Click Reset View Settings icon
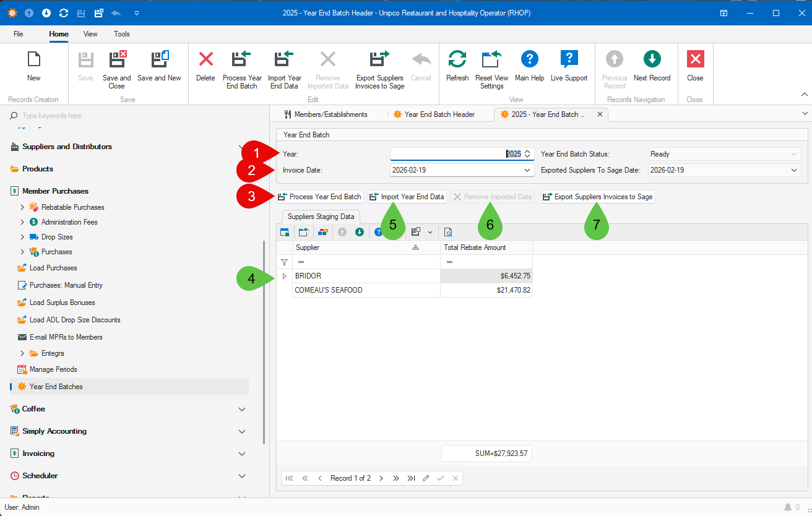This screenshot has width=812, height=516. pyautogui.click(x=491, y=60)
